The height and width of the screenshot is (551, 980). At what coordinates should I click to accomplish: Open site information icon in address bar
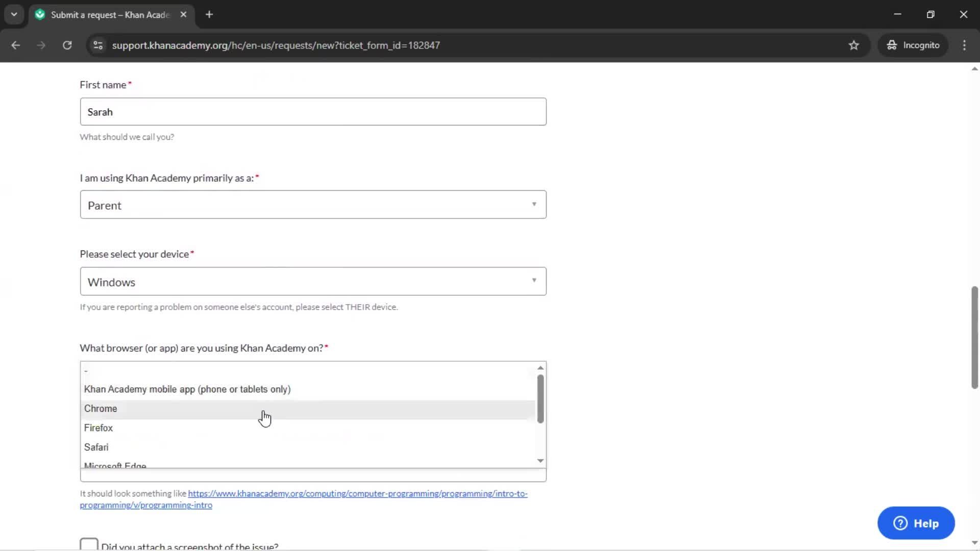[98, 45]
